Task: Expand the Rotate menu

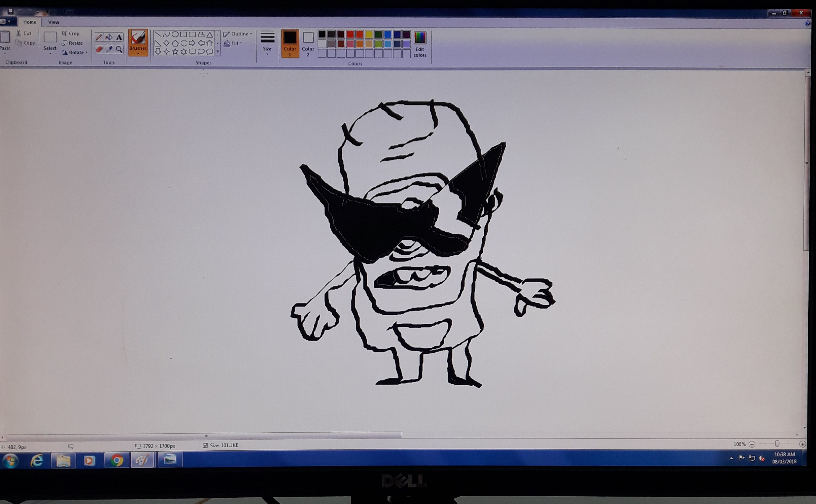Action: click(x=75, y=52)
